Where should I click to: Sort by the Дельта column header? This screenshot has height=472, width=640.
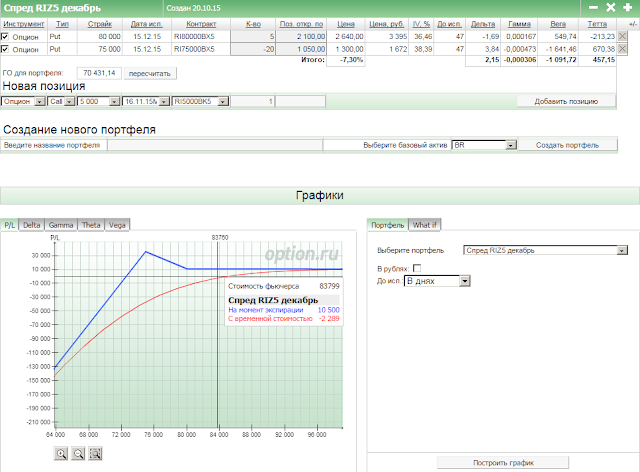click(x=483, y=24)
